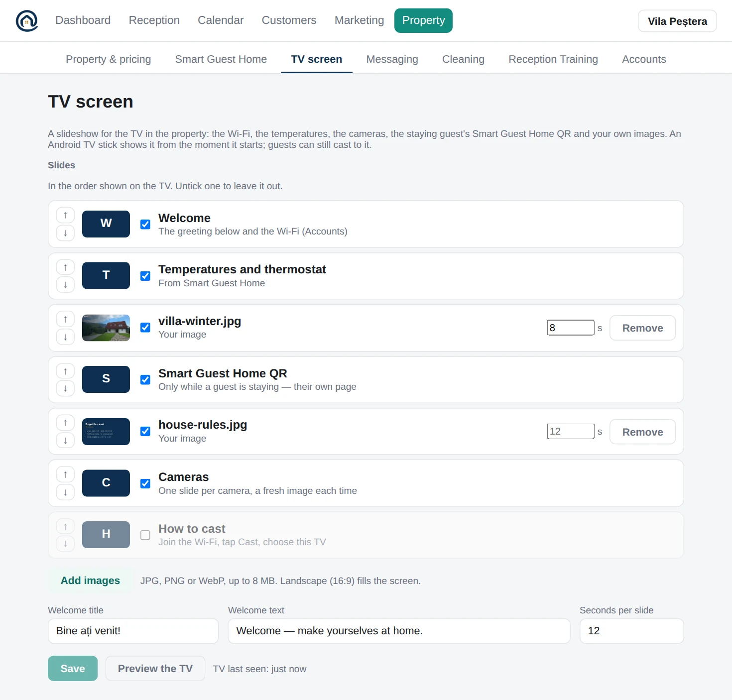Screen dimensions: 732x700
Task: Move house-rules.jpg slide up
Action: pos(65,423)
